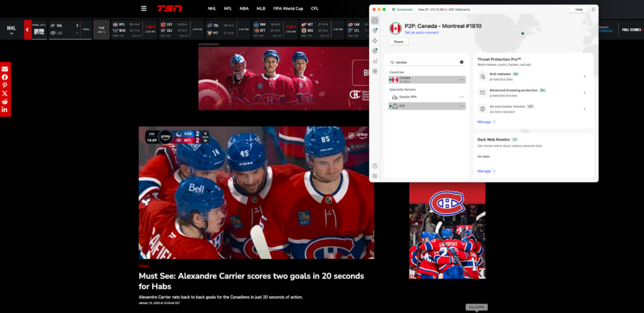Share article on Pinterest

4,85
